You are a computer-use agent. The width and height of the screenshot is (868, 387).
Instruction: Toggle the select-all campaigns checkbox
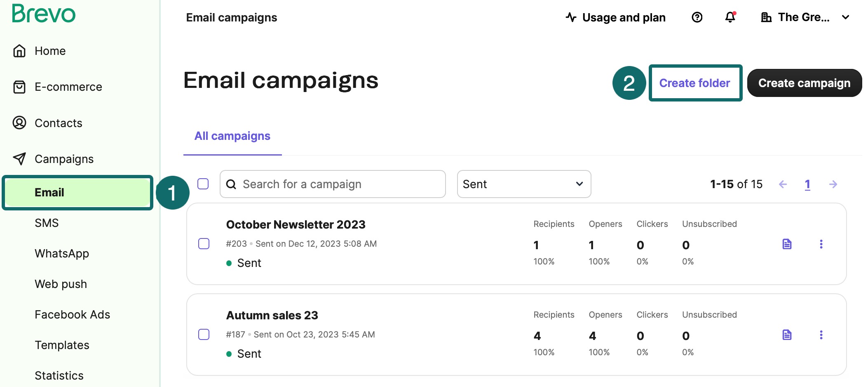coord(203,184)
